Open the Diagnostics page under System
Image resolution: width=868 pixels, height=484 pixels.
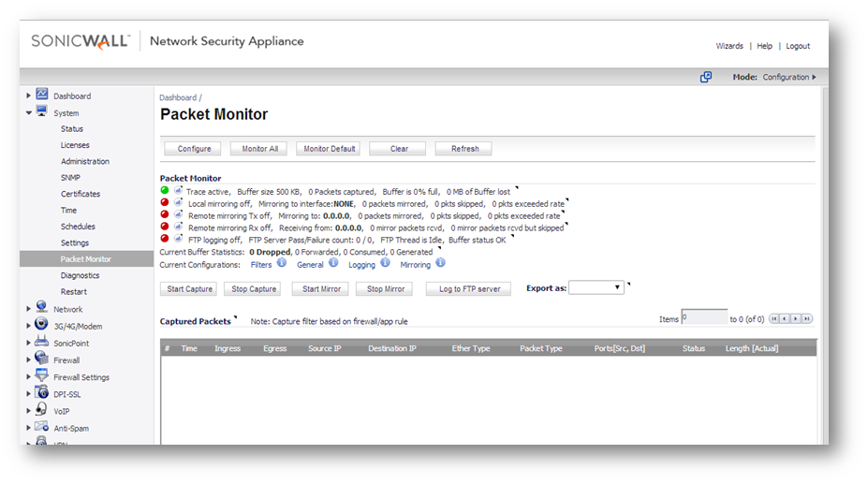(80, 275)
